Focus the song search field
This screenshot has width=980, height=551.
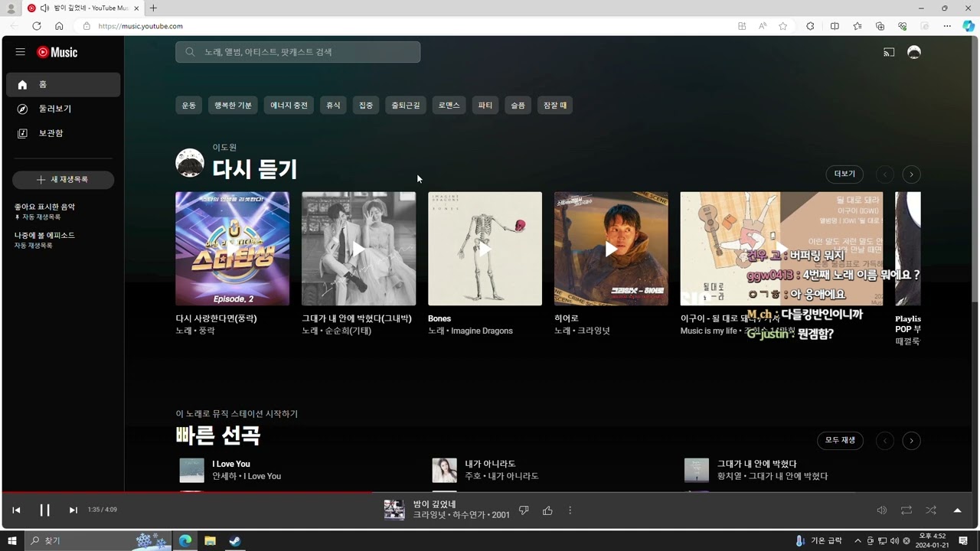coord(298,52)
